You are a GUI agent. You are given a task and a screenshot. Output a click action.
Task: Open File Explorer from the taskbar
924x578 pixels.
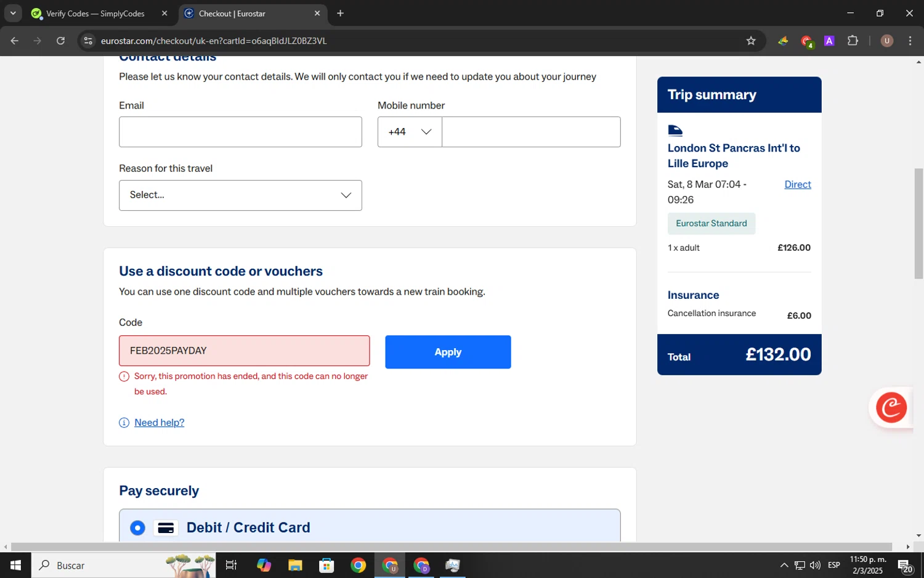pyautogui.click(x=295, y=565)
